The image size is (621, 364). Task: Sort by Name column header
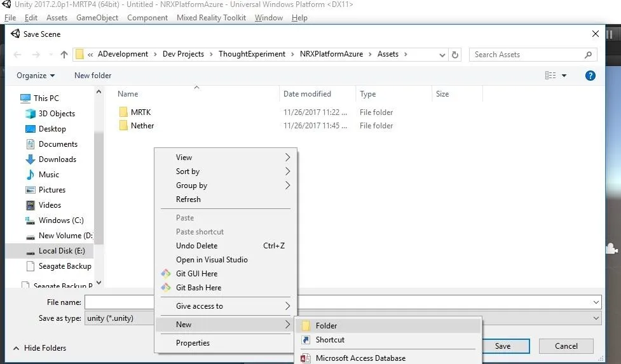128,94
